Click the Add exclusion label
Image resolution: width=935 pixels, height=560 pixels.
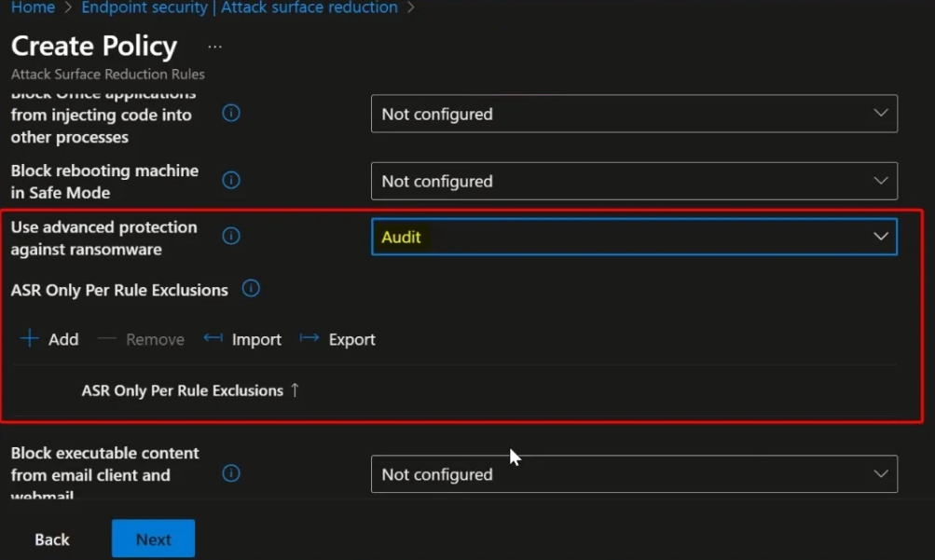click(63, 339)
